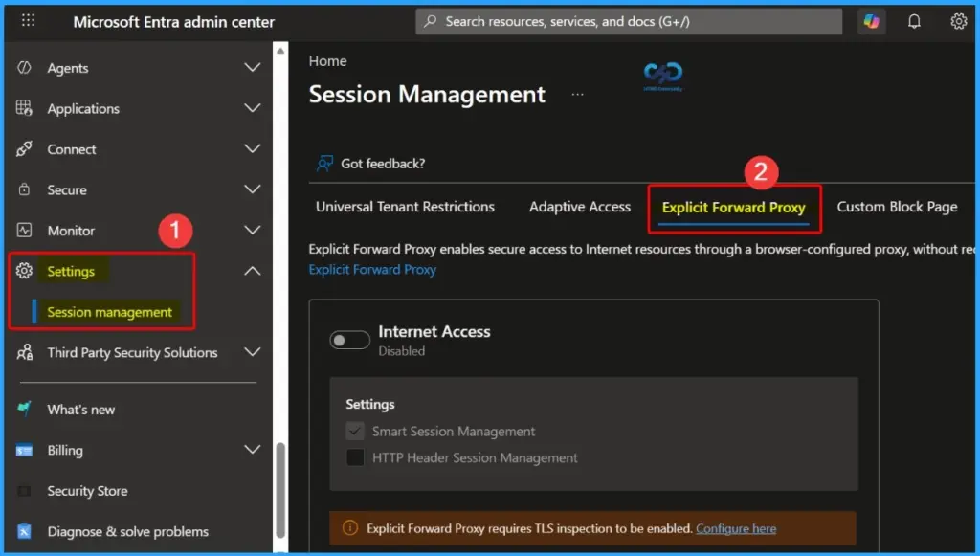Collapse the Settings menu chevron

tap(253, 271)
